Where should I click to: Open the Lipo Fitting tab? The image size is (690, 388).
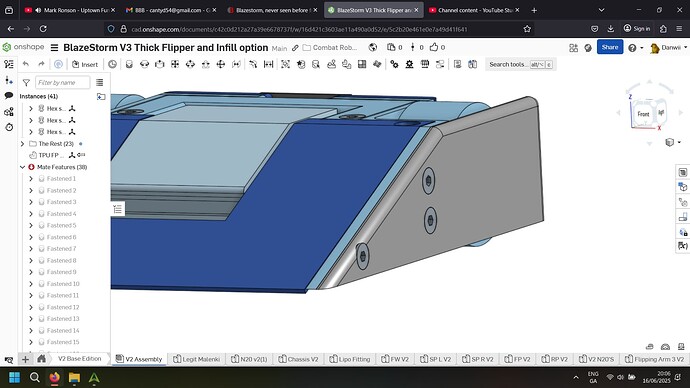click(350, 359)
